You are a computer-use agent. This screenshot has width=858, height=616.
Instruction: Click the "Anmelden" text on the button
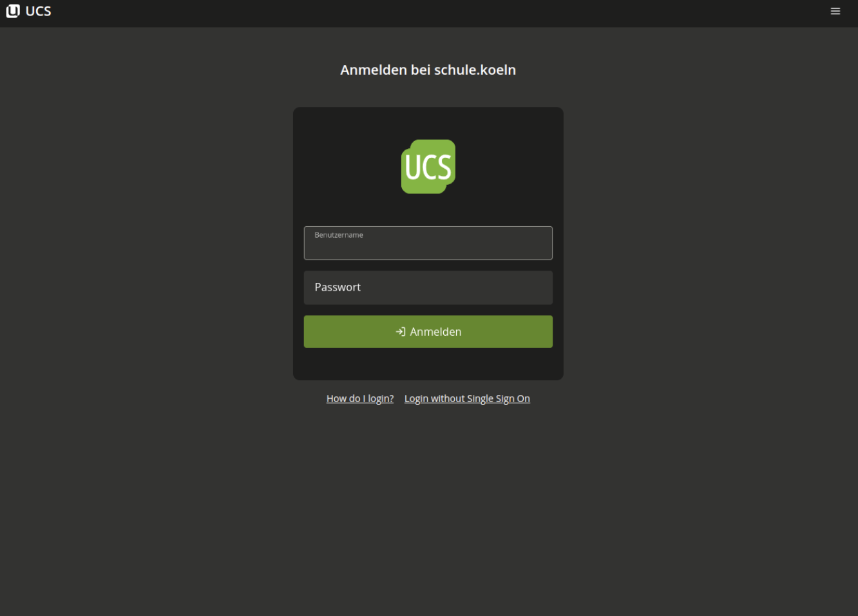tap(435, 332)
